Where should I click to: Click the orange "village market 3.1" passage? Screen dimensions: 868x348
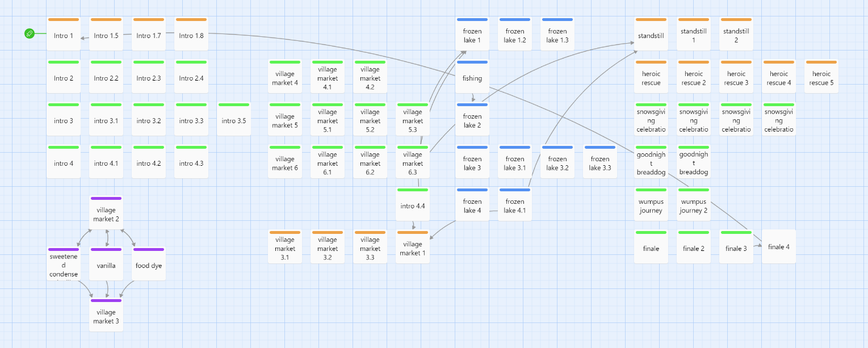pos(285,247)
